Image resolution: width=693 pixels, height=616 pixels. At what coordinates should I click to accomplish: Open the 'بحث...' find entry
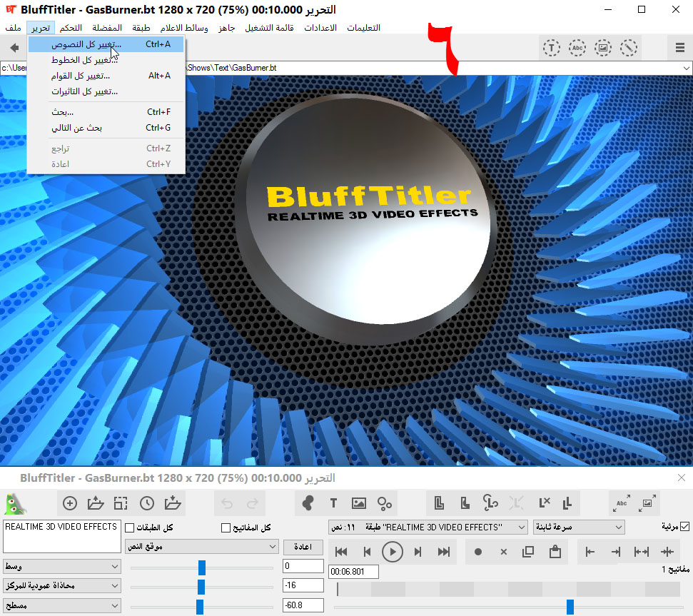click(x=106, y=112)
